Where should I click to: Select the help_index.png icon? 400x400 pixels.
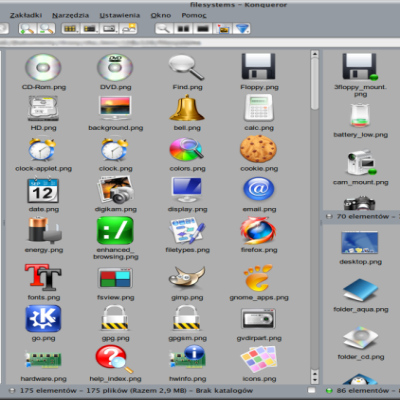pos(114,359)
